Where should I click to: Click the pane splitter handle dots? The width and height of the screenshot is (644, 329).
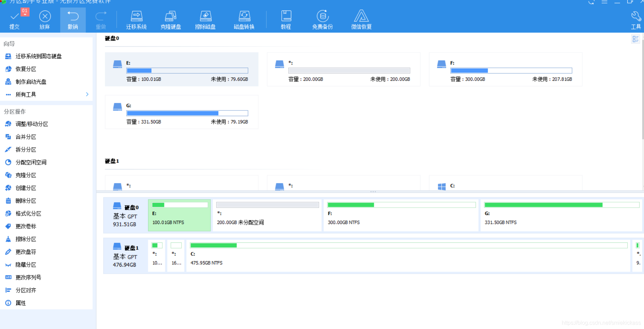(x=373, y=192)
